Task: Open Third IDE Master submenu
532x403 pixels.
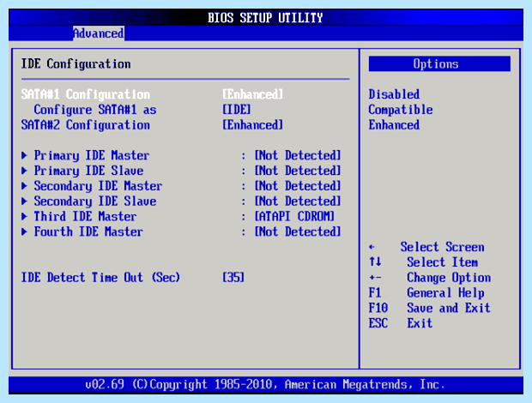Action: pos(85,217)
